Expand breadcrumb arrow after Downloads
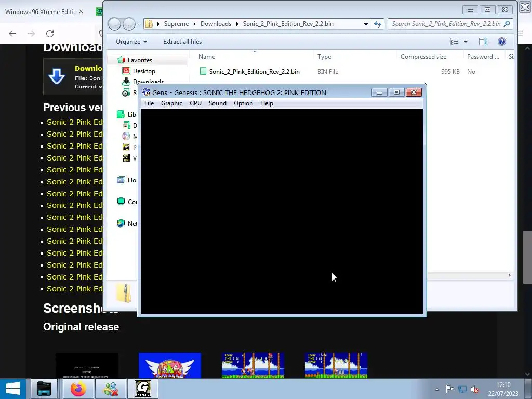This screenshot has width=532, height=399. coord(237,24)
